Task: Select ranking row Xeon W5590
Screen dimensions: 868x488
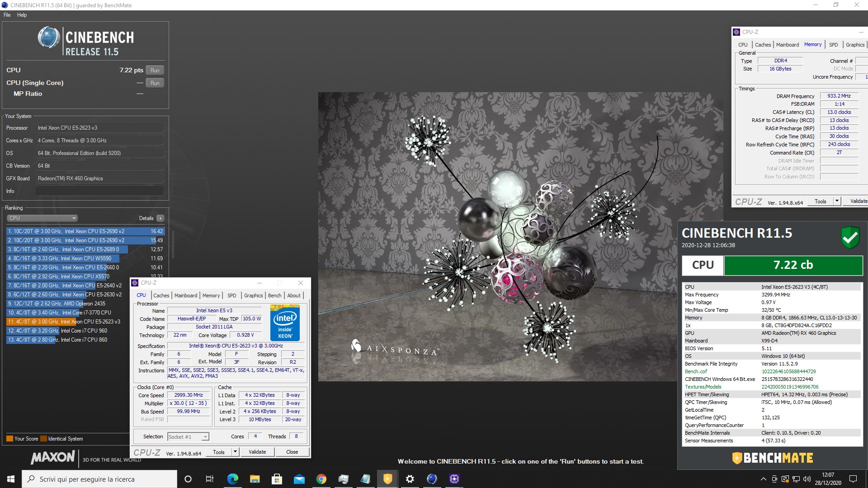Action: (x=85, y=258)
